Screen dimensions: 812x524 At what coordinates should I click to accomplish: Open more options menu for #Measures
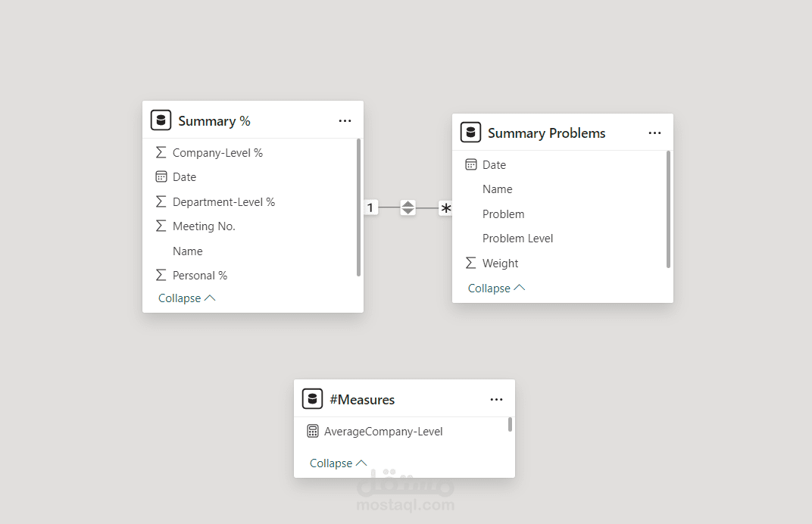496,400
